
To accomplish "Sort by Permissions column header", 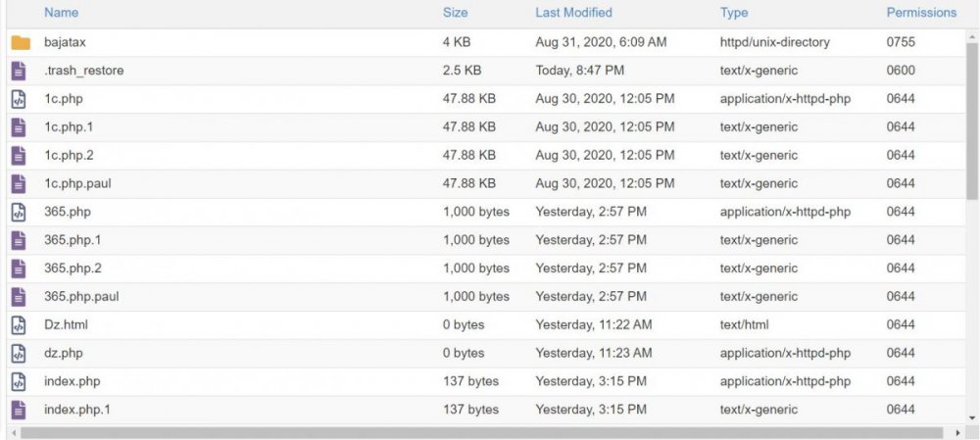I will (921, 13).
